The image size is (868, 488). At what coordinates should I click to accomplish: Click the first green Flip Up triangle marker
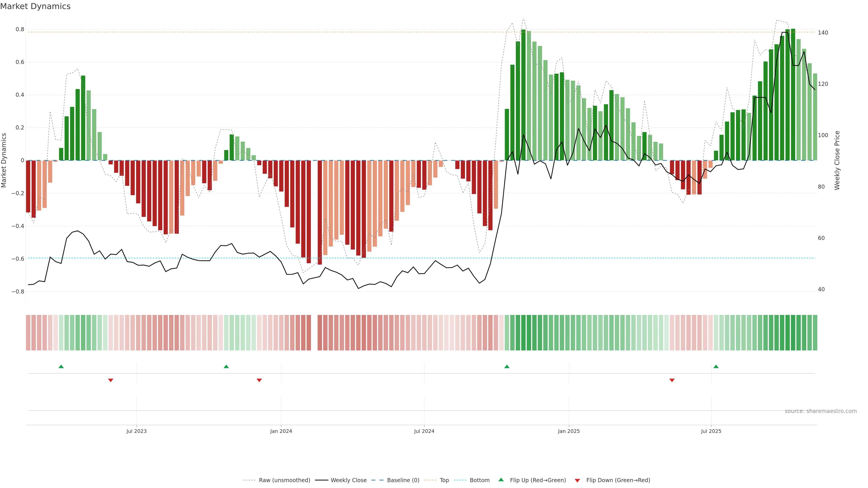coord(61,366)
